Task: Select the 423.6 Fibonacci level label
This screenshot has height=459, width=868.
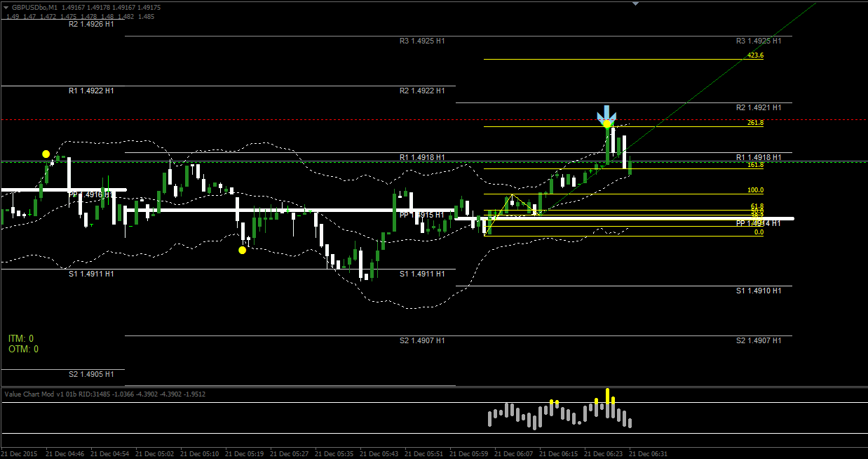Action: point(755,55)
